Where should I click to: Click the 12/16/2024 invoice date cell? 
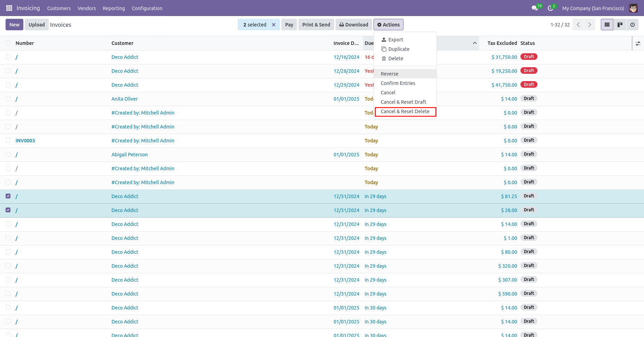(x=346, y=57)
